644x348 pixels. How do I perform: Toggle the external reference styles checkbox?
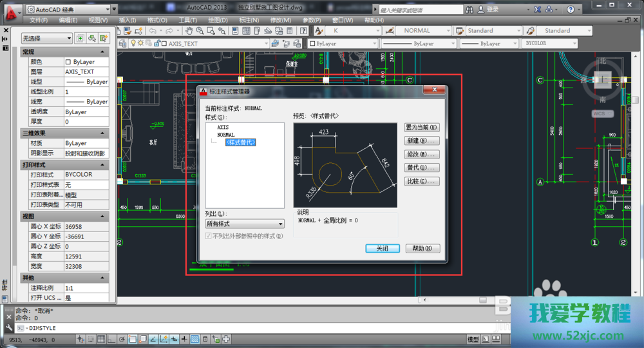(208, 237)
